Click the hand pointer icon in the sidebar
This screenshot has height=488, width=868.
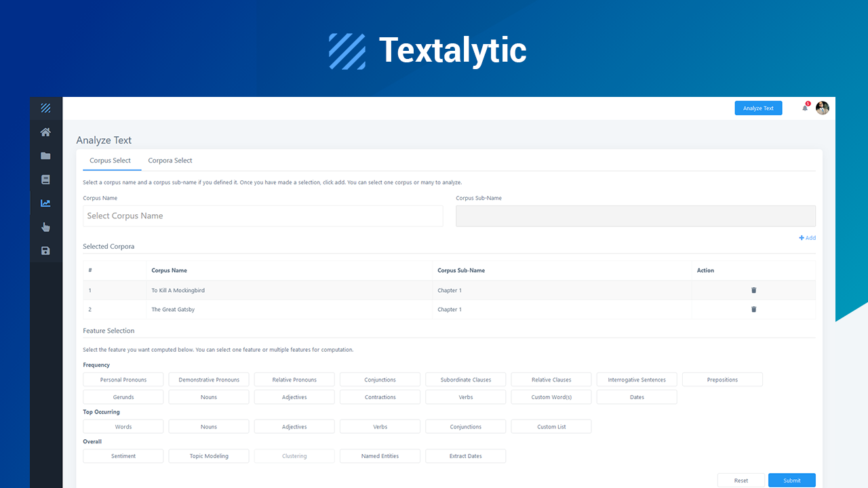[45, 226]
